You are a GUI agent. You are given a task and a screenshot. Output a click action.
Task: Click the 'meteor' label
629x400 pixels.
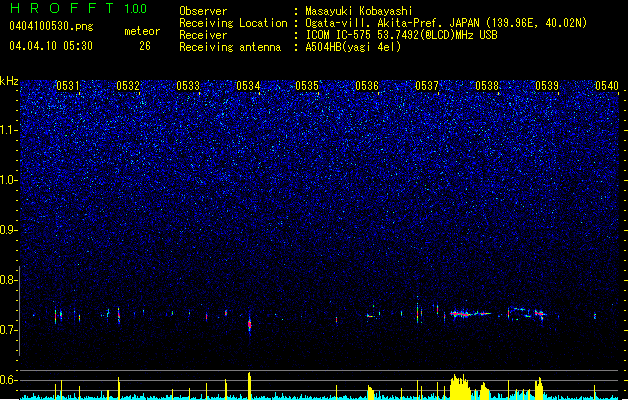(x=142, y=31)
